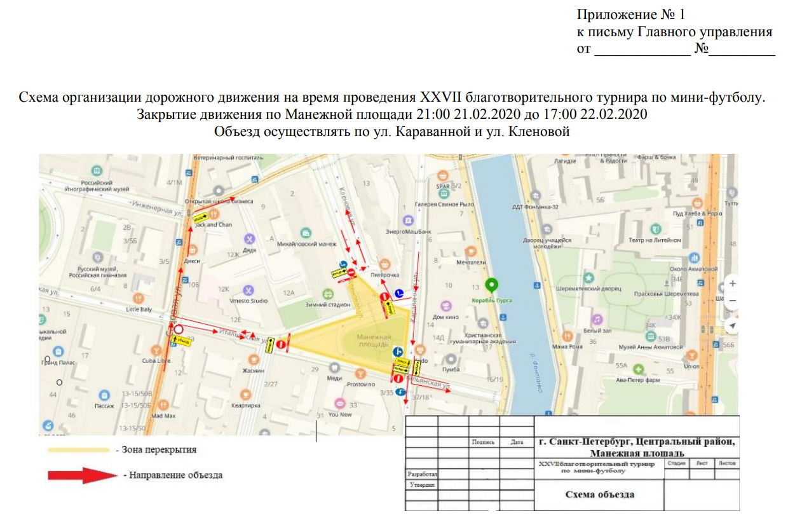Viewport: 795px width, 532px height.
Task: Click the Vmesto Studio scissors icon
Action: 249,289
